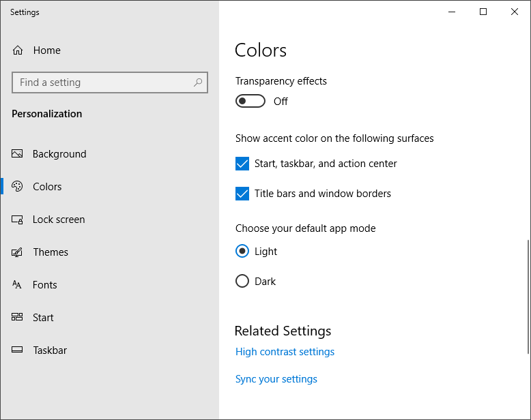Click the Home icon in sidebar
The height and width of the screenshot is (420, 531).
(18, 50)
